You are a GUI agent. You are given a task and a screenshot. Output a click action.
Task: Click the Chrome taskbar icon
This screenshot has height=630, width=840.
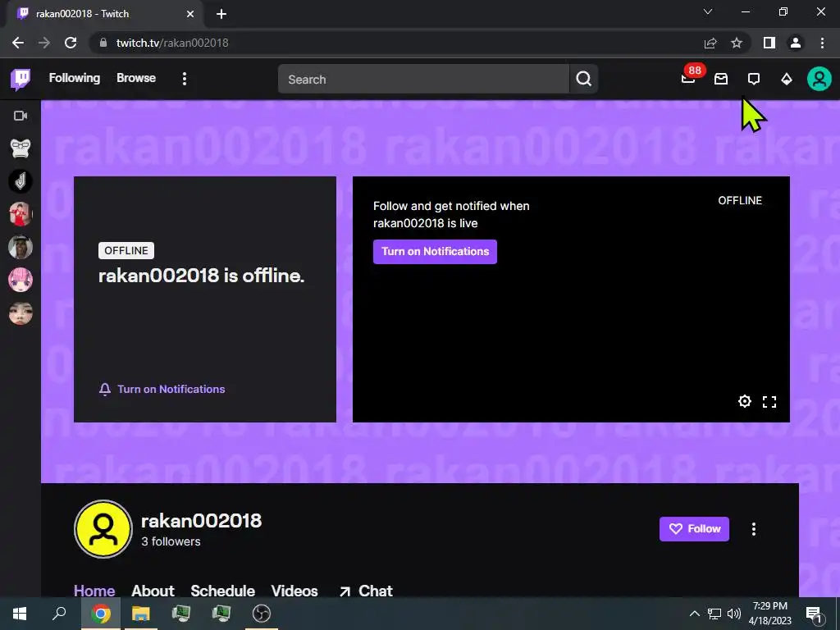tap(100, 614)
